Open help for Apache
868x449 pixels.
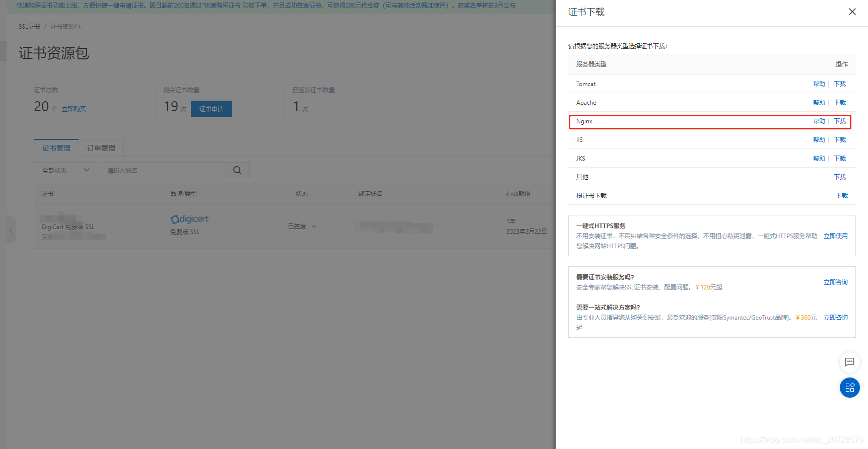(x=819, y=103)
